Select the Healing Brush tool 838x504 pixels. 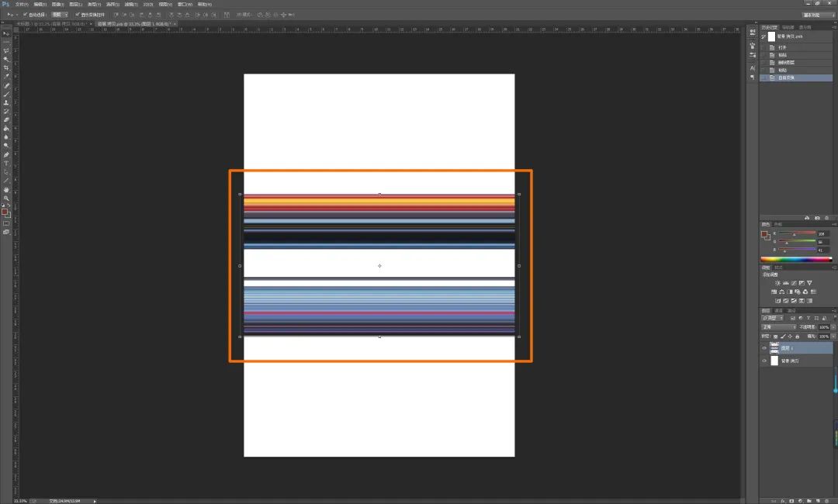[x=6, y=85]
